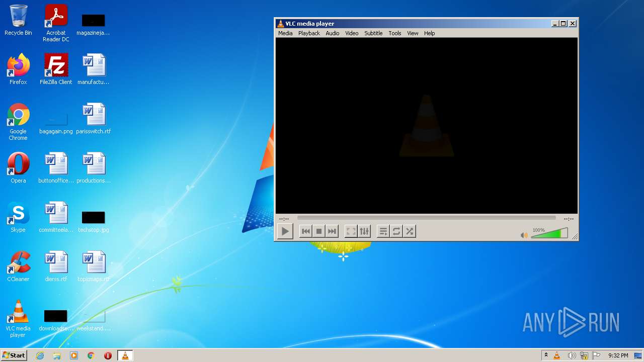This screenshot has width=644, height=362.
Task: Click the VLC elapsed time label
Action: pos(284,219)
